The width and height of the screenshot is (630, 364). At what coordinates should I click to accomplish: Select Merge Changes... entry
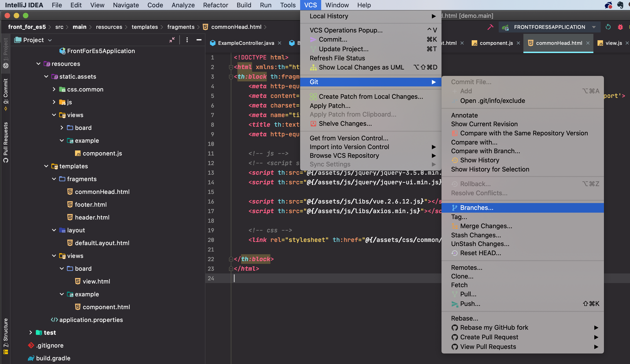[522, 226]
